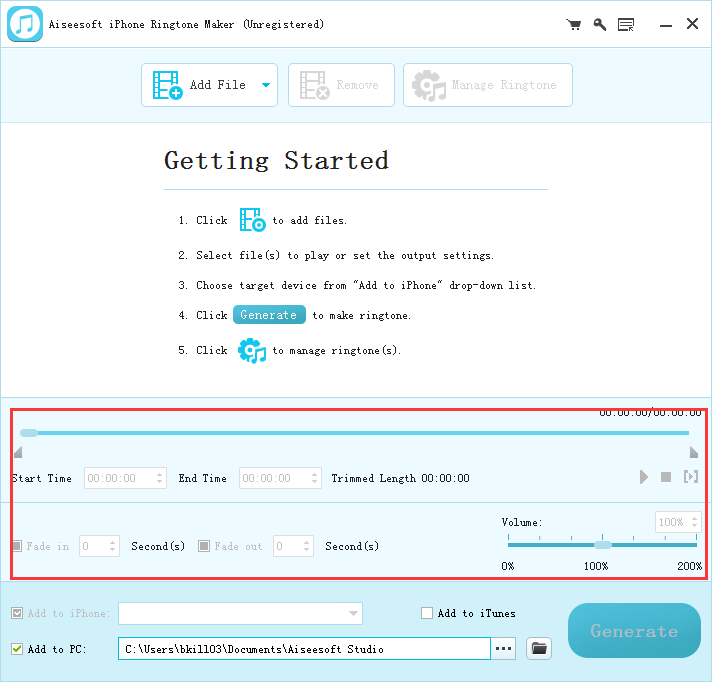Toggle the Fade in checkbox

tap(17, 546)
